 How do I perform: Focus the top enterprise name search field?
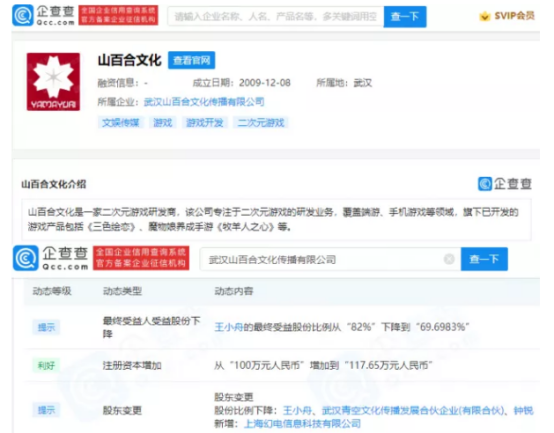tap(276, 16)
